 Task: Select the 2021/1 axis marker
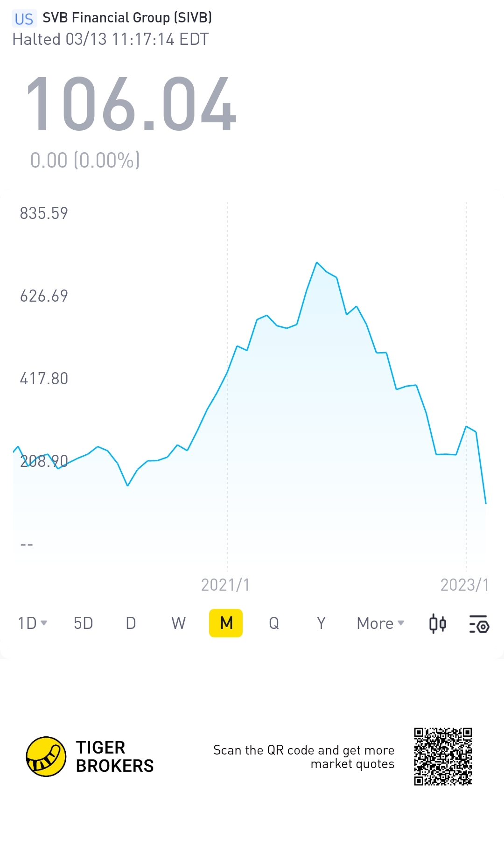coord(225,585)
